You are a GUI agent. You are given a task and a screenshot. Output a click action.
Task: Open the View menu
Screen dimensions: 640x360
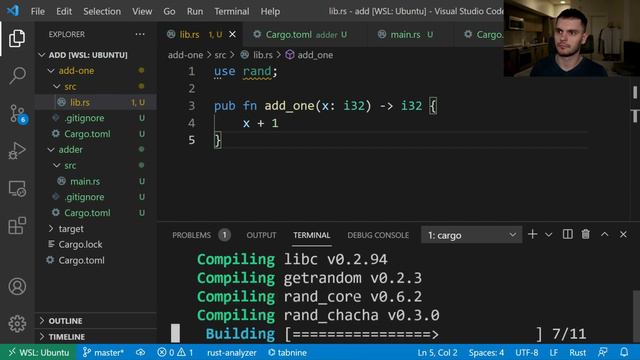coord(142,11)
